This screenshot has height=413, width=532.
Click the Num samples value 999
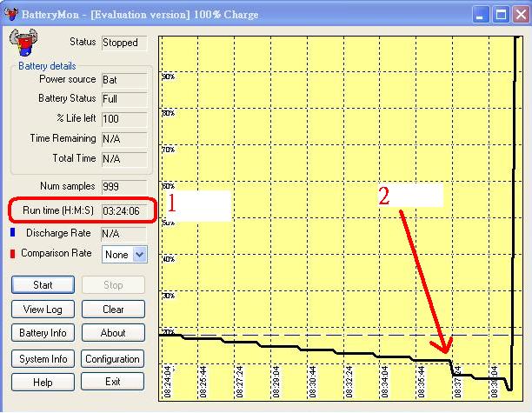(124, 187)
